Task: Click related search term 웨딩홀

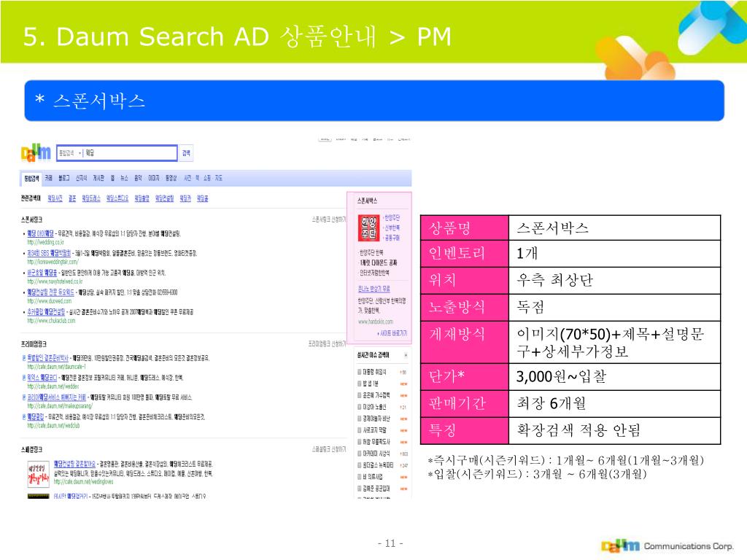Action: tap(203, 198)
